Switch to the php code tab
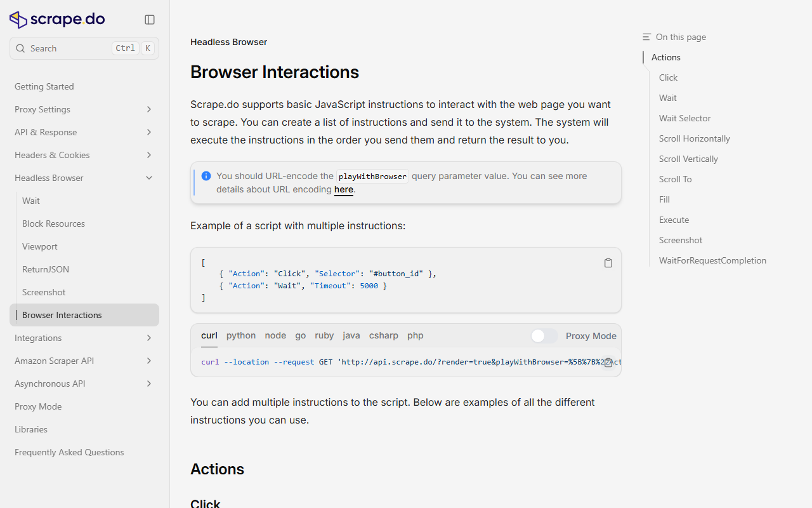812x508 pixels. pyautogui.click(x=415, y=335)
